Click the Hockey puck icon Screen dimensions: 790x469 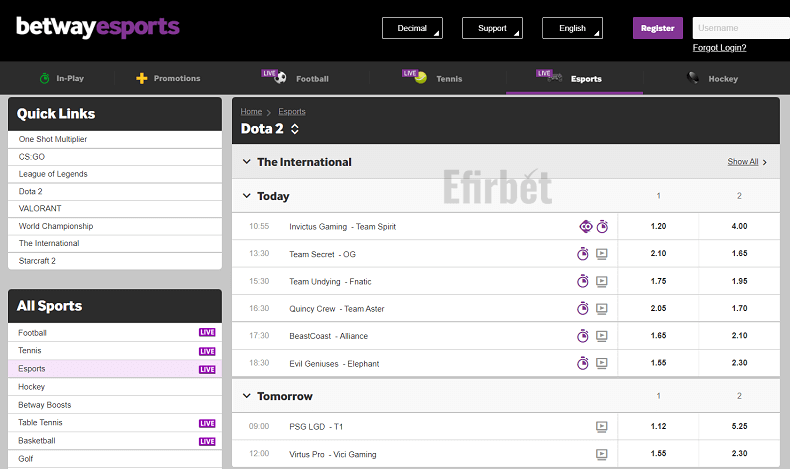pos(693,78)
